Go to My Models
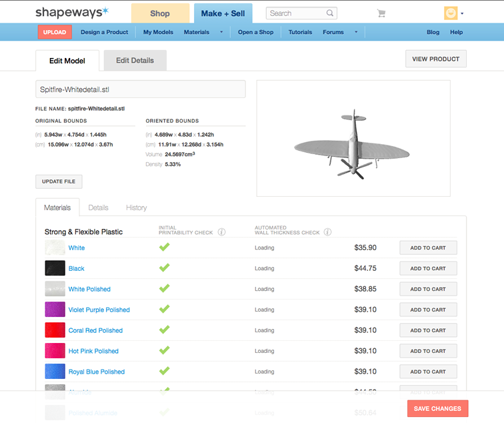The width and height of the screenshot is (504, 423). click(x=158, y=32)
